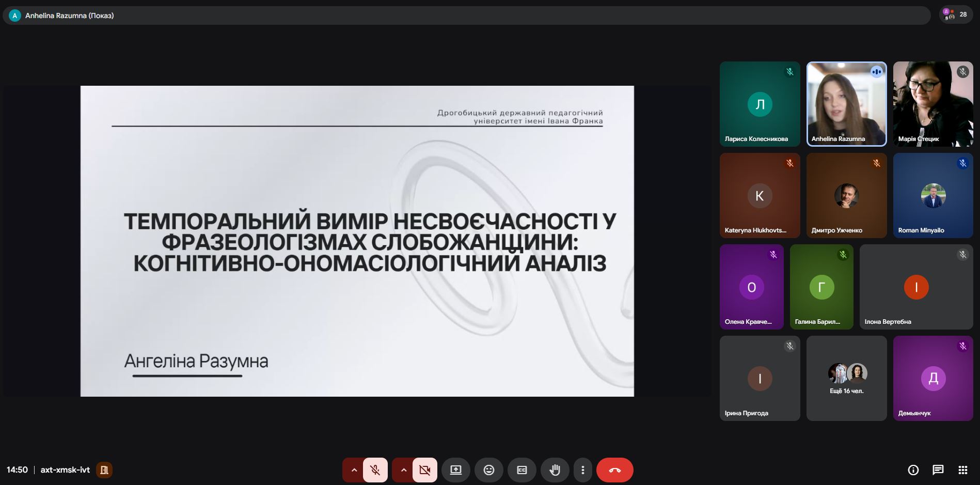Click the badge icon next to axt-xmsk-ivt
Viewport: 980px width, 485px height.
click(x=105, y=470)
